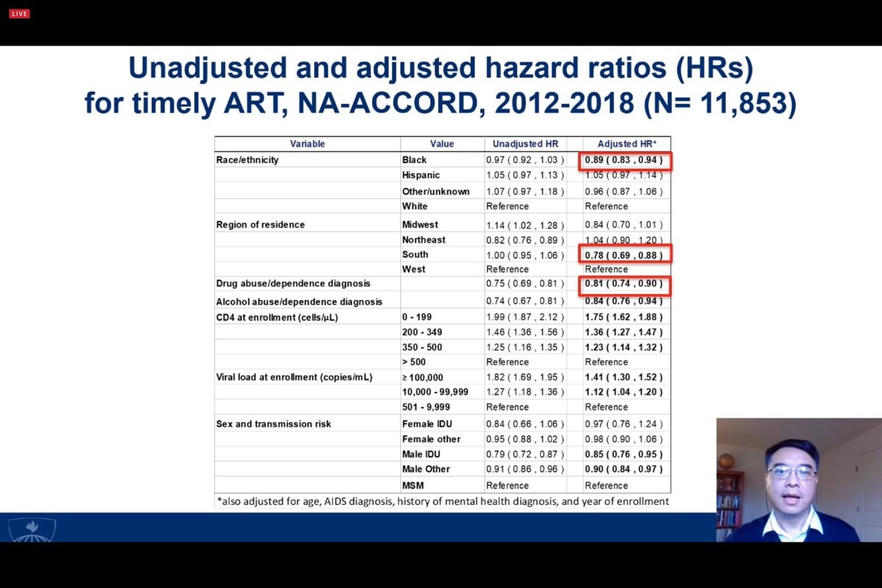The height and width of the screenshot is (588, 882).
Task: Click the university shield logo in footer
Action: click(32, 530)
